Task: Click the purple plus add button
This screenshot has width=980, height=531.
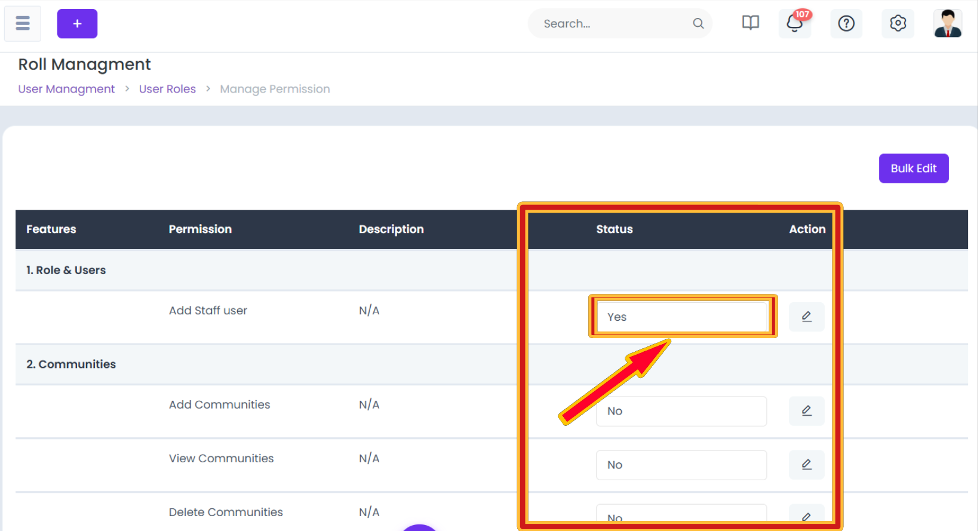Action: point(77,24)
